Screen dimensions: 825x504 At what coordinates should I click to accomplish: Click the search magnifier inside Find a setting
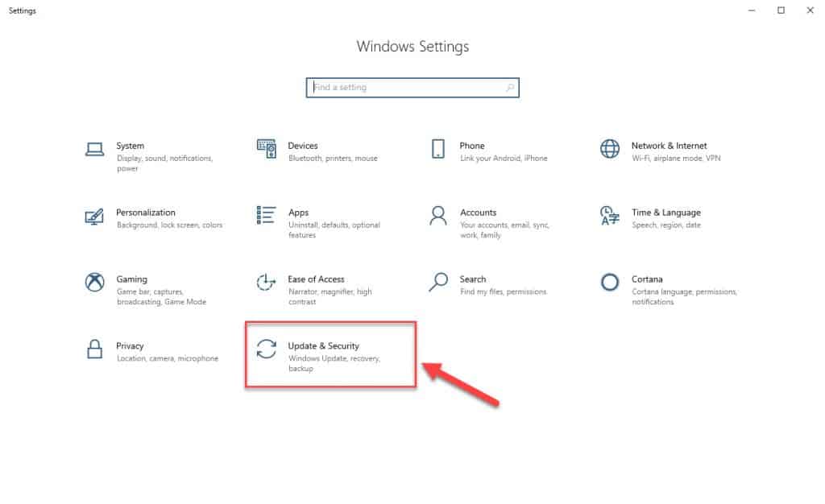(508, 87)
